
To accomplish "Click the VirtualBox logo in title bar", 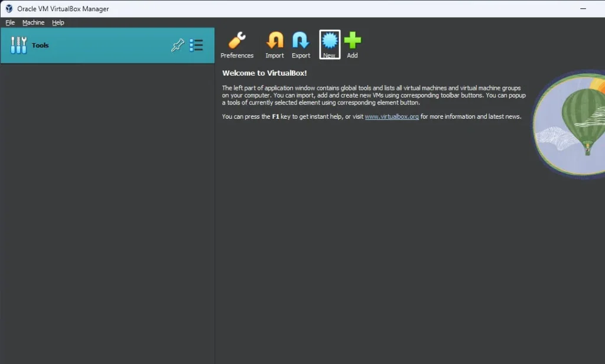I will click(x=9, y=8).
